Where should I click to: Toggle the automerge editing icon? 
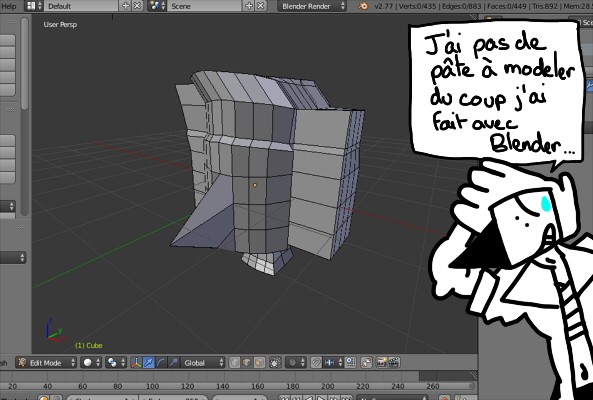coord(366,363)
